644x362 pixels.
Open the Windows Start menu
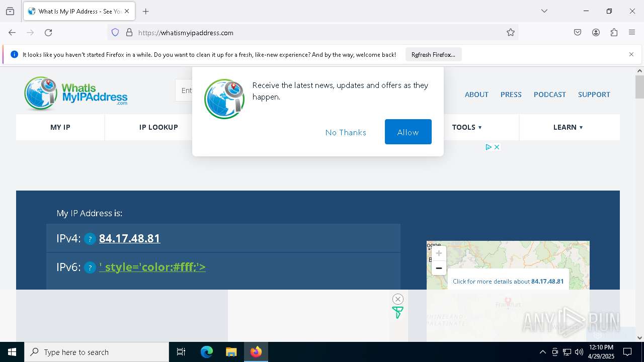[12, 352]
